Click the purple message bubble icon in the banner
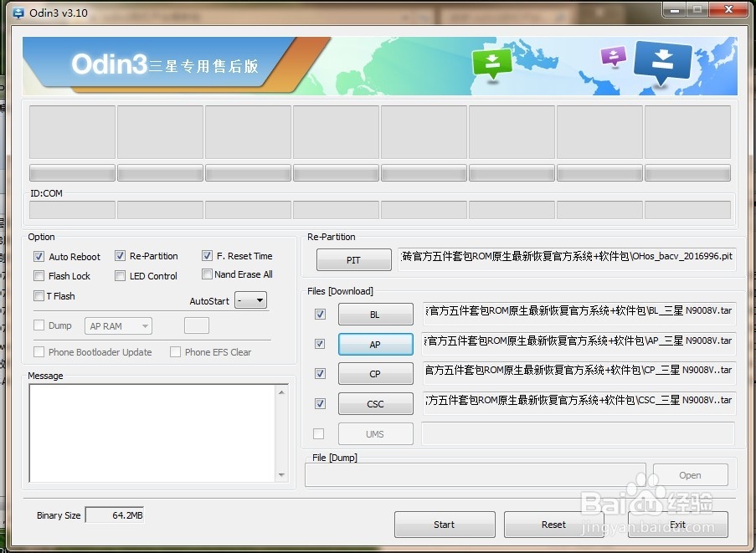Screen dimensions: 756x553 tap(614, 56)
